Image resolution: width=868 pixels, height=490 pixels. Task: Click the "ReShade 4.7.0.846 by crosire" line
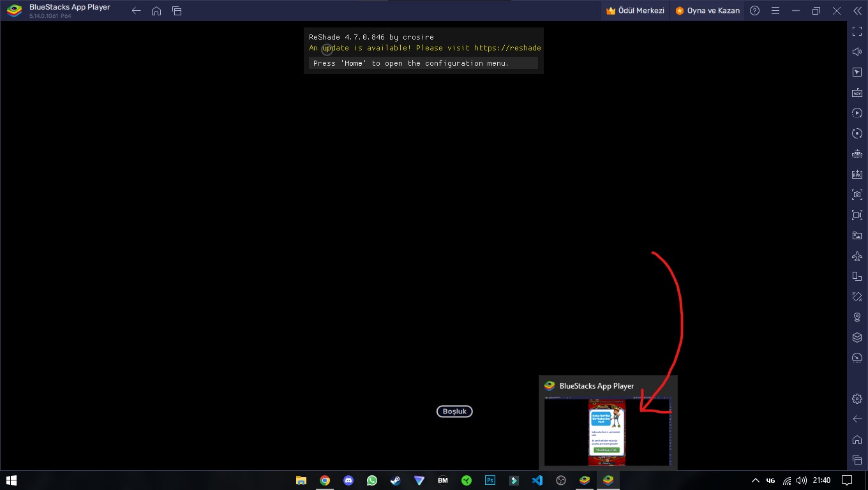click(x=371, y=37)
